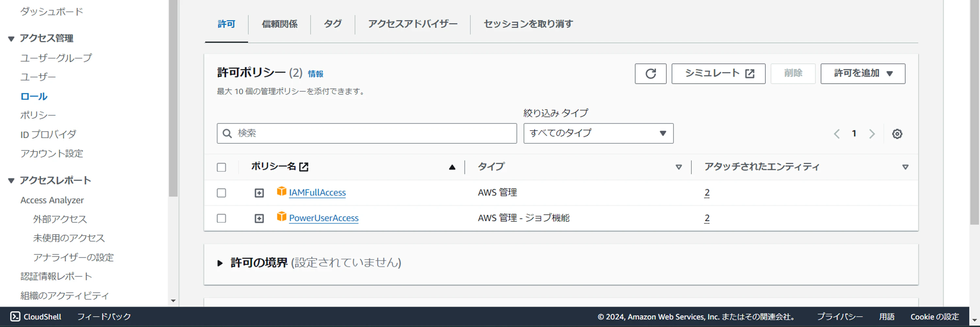Open table preferences gear icon

897,134
